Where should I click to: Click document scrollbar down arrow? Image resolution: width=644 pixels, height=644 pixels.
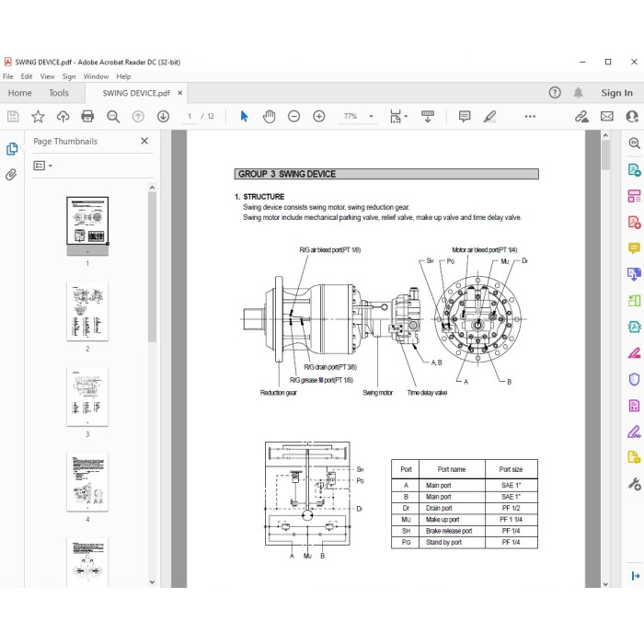pos(605,584)
